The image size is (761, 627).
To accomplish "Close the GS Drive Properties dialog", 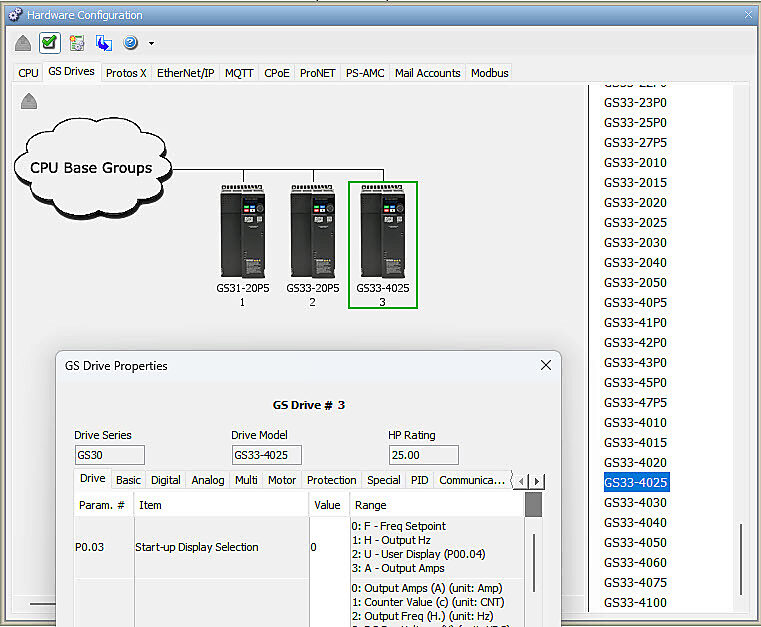I will pos(546,365).
